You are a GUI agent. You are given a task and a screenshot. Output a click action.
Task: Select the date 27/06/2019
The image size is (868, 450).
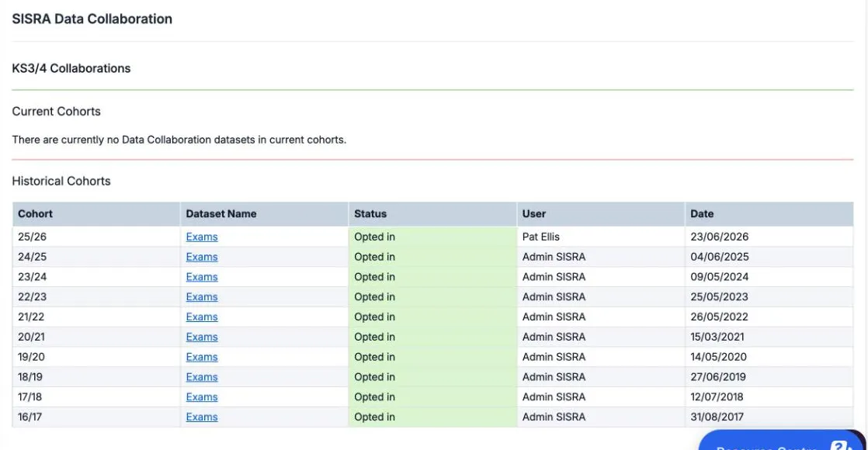pos(718,377)
